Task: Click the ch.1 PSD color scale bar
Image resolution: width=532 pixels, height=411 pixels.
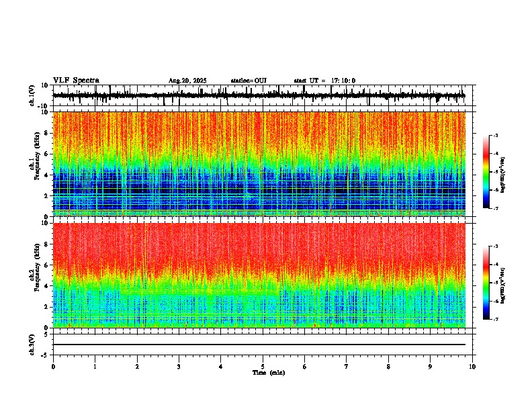Action: point(486,172)
